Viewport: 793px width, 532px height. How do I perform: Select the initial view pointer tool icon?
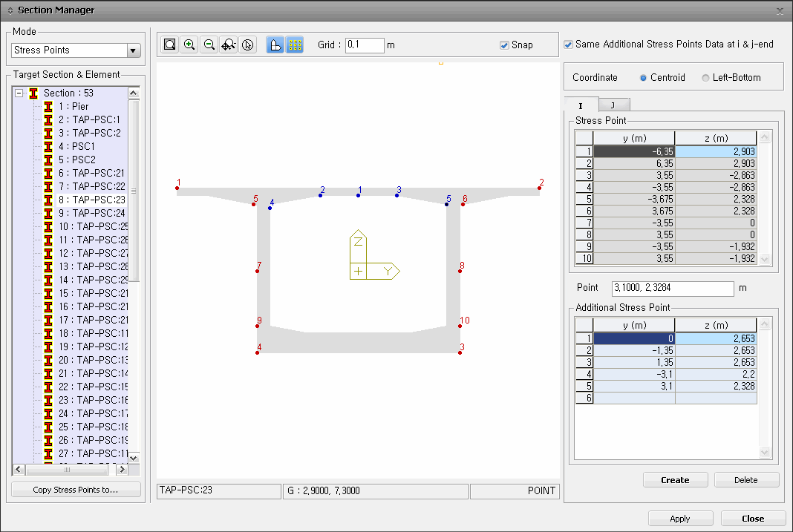[248, 45]
